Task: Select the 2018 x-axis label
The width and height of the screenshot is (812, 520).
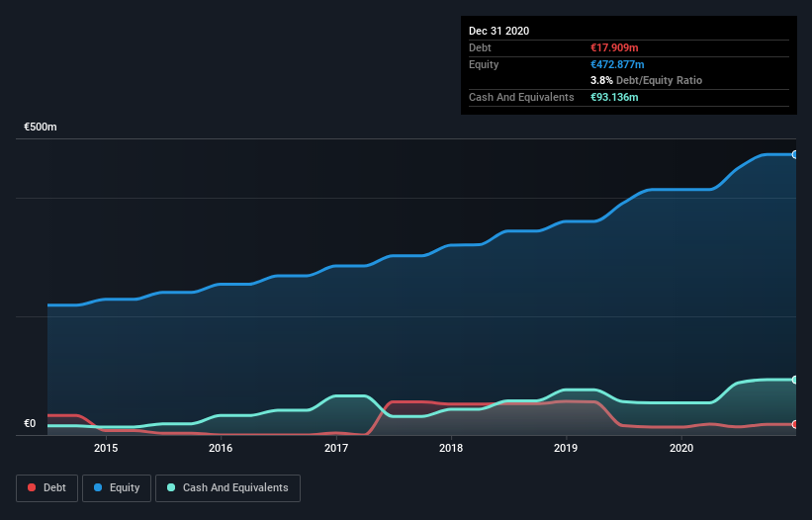Action: 451,448
